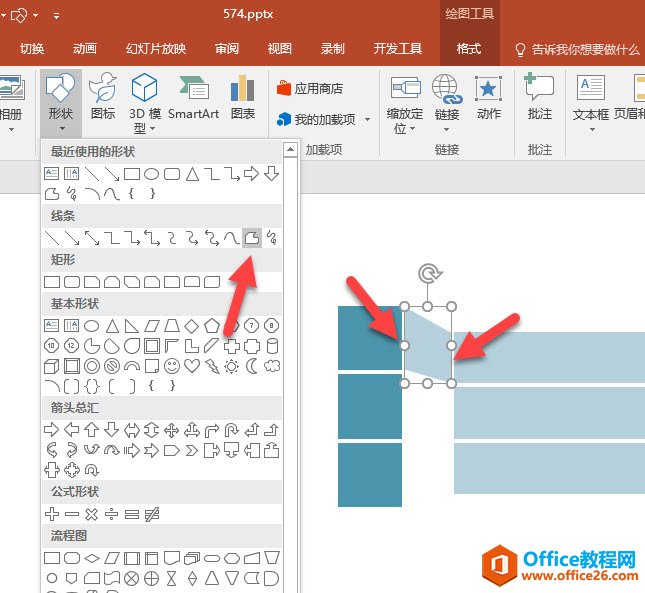
Task: Select the Heart shape
Action: click(192, 366)
